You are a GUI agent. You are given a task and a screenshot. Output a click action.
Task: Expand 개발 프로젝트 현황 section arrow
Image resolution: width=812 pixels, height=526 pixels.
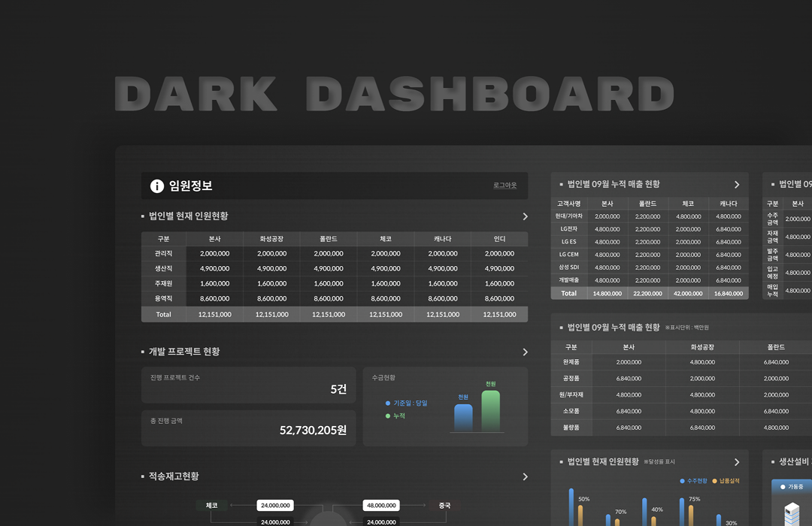tap(525, 352)
